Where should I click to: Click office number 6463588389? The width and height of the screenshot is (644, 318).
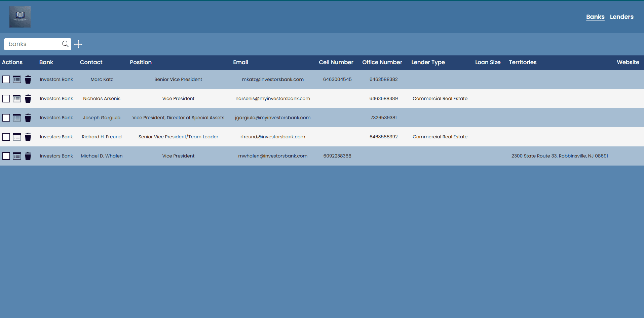[x=383, y=98]
